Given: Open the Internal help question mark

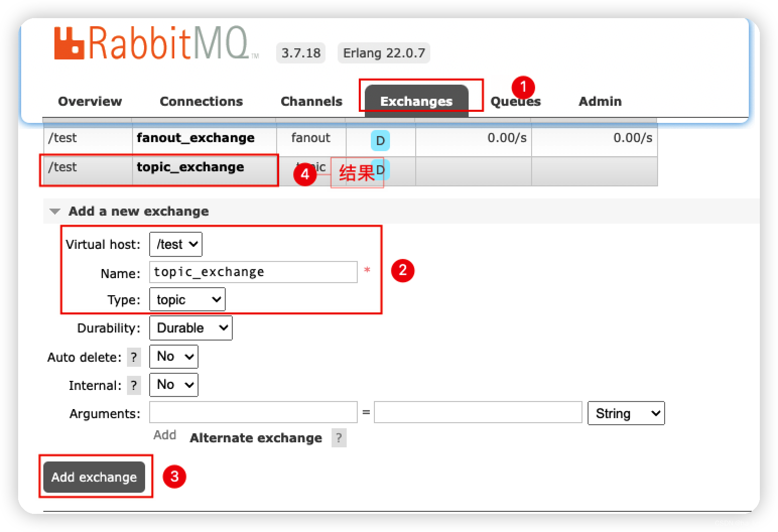Looking at the screenshot, I should pyautogui.click(x=134, y=385).
